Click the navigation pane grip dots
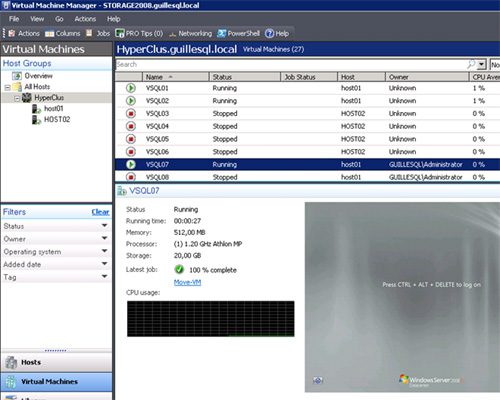The width and height of the screenshot is (500, 400). [55, 351]
